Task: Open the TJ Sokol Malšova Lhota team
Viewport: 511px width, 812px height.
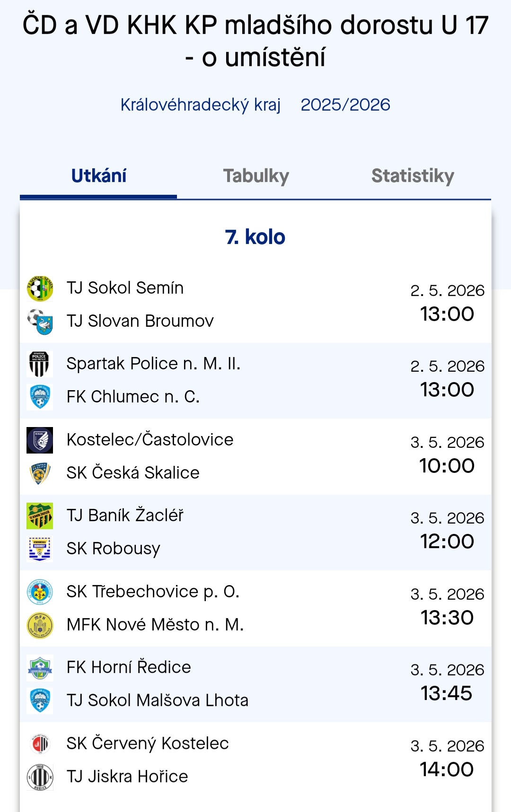Action: click(x=157, y=700)
